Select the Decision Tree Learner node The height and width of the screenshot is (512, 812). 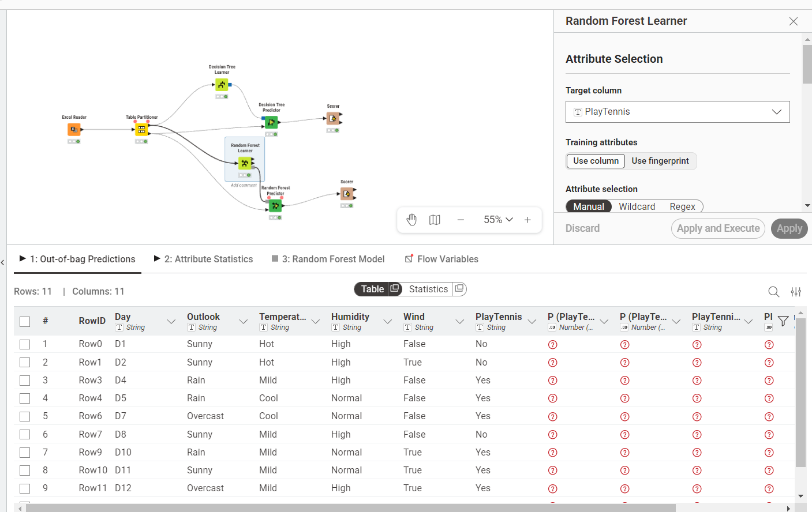pos(222,85)
